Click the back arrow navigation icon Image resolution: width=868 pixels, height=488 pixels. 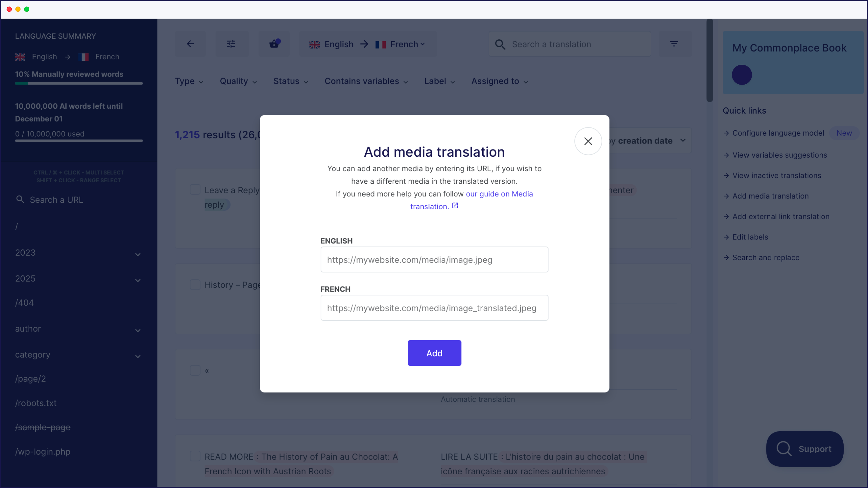pos(190,44)
